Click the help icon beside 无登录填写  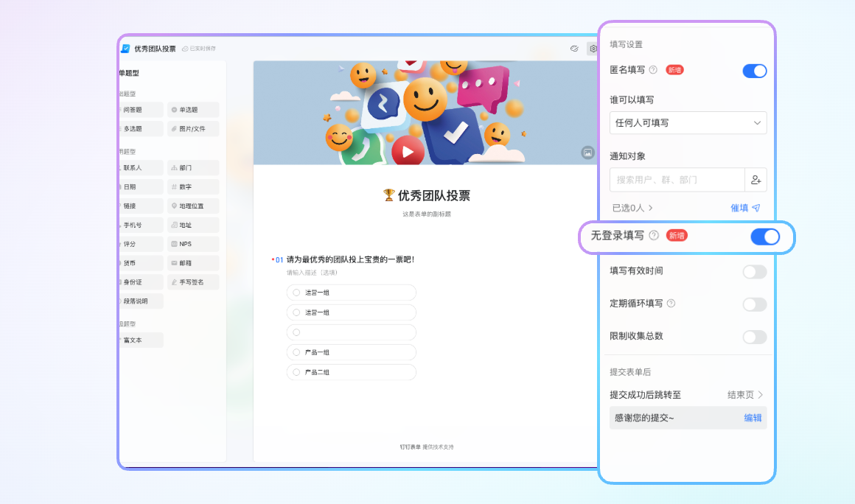pyautogui.click(x=654, y=236)
